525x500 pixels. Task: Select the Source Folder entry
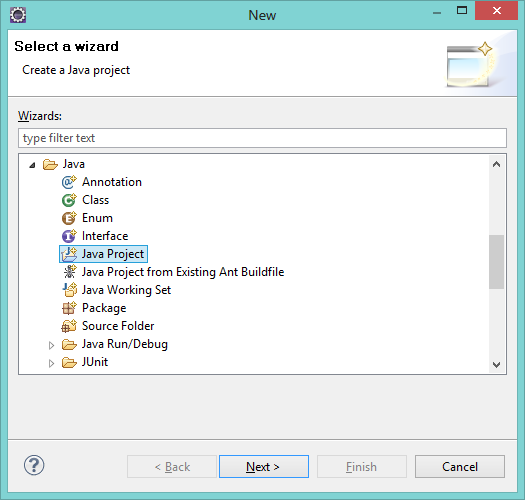coord(118,326)
